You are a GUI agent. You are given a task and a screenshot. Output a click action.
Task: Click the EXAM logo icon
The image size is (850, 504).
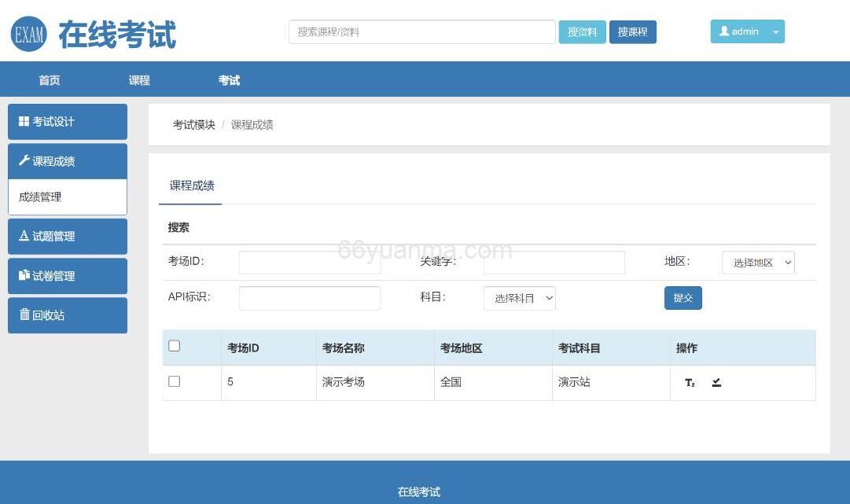point(28,33)
